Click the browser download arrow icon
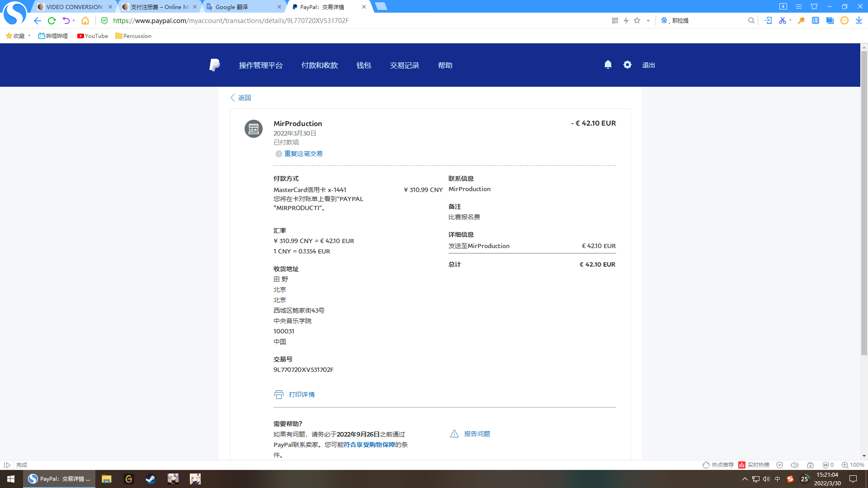Image resolution: width=868 pixels, height=488 pixels. (x=859, y=20)
